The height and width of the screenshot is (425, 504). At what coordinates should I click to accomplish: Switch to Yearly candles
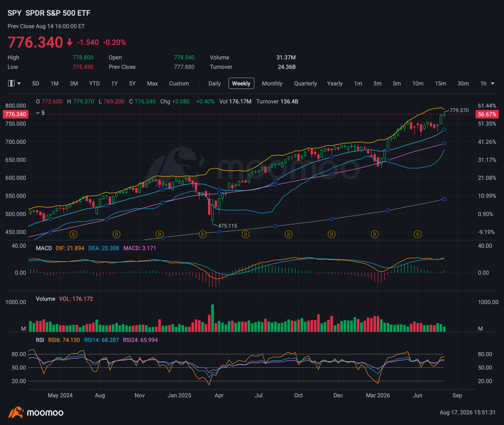335,83
